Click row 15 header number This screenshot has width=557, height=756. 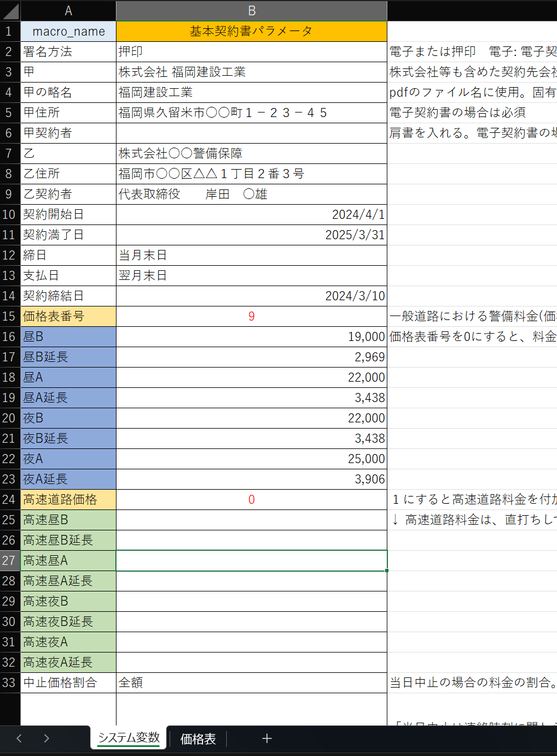[10, 316]
